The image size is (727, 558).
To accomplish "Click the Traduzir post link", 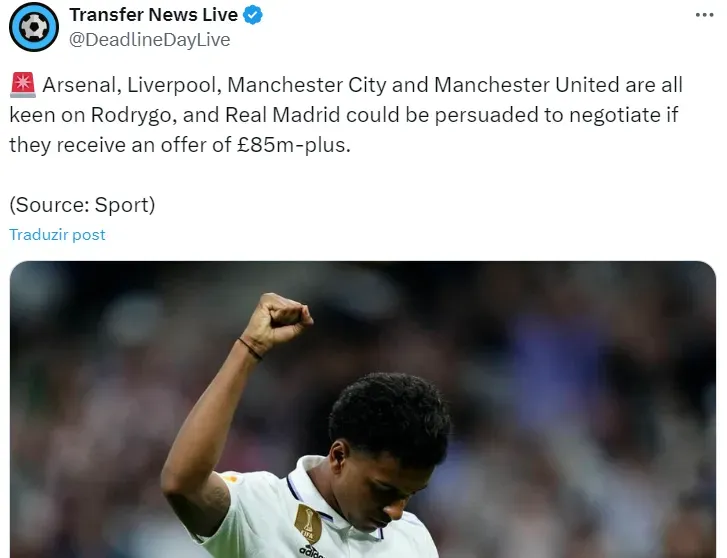I will (x=57, y=235).
